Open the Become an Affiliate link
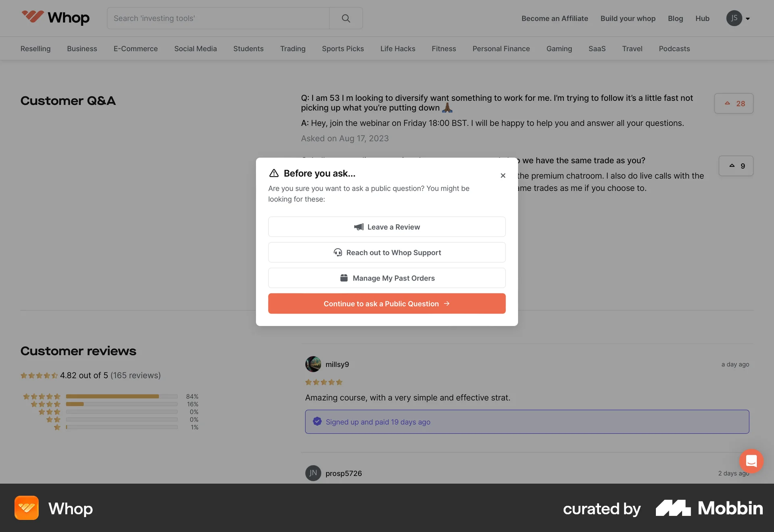 pyautogui.click(x=554, y=18)
